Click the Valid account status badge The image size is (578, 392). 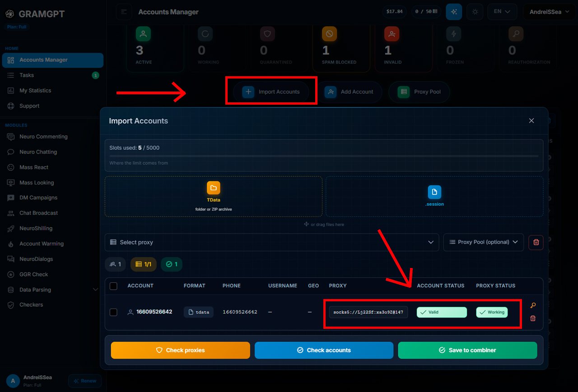tap(442, 312)
